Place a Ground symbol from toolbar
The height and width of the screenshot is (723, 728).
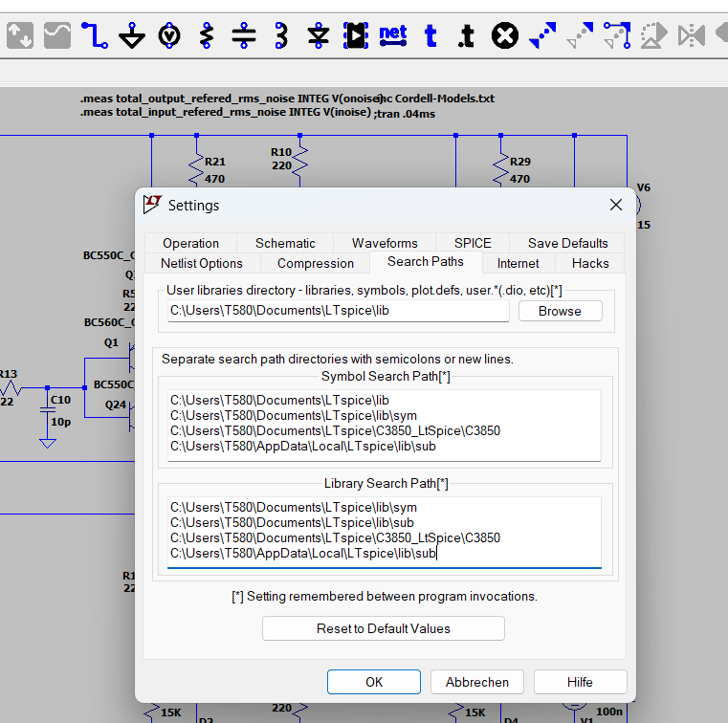[x=132, y=35]
